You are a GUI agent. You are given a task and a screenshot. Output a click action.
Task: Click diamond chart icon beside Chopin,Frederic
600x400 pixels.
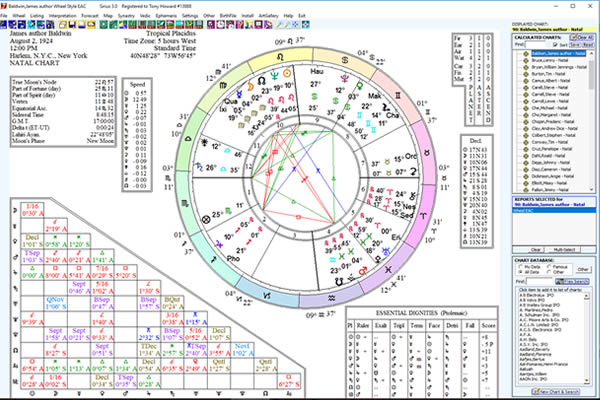click(x=526, y=122)
